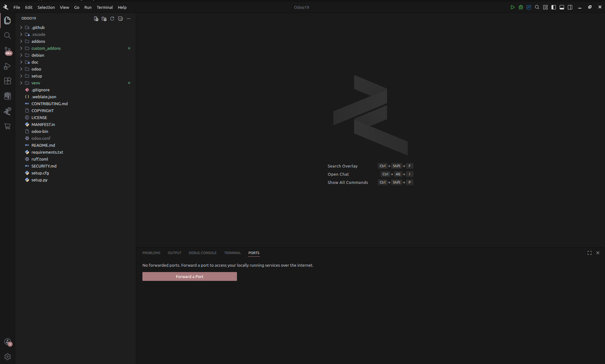Expand the addons folder chevron
Image resolution: width=605 pixels, height=364 pixels.
pyautogui.click(x=21, y=41)
